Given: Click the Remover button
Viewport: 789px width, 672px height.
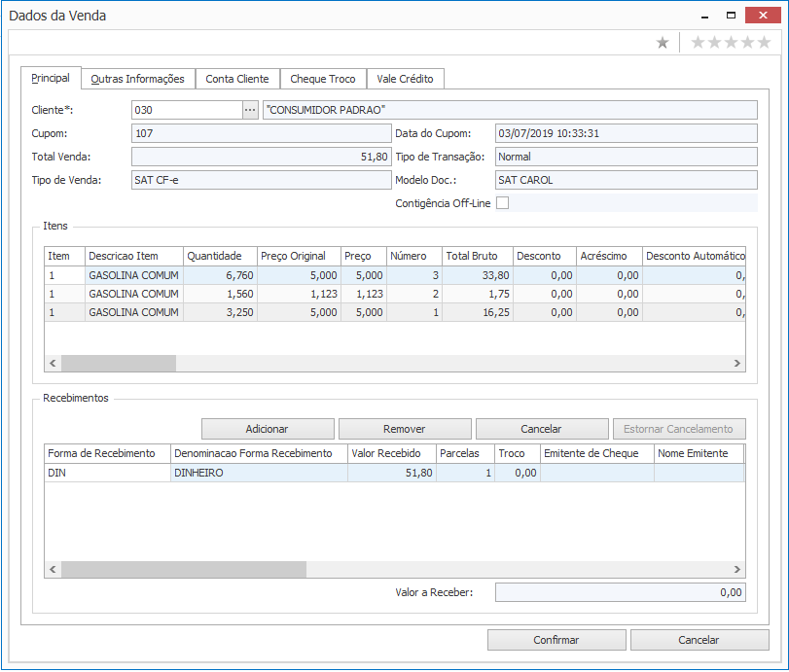Looking at the screenshot, I should coord(405,429).
